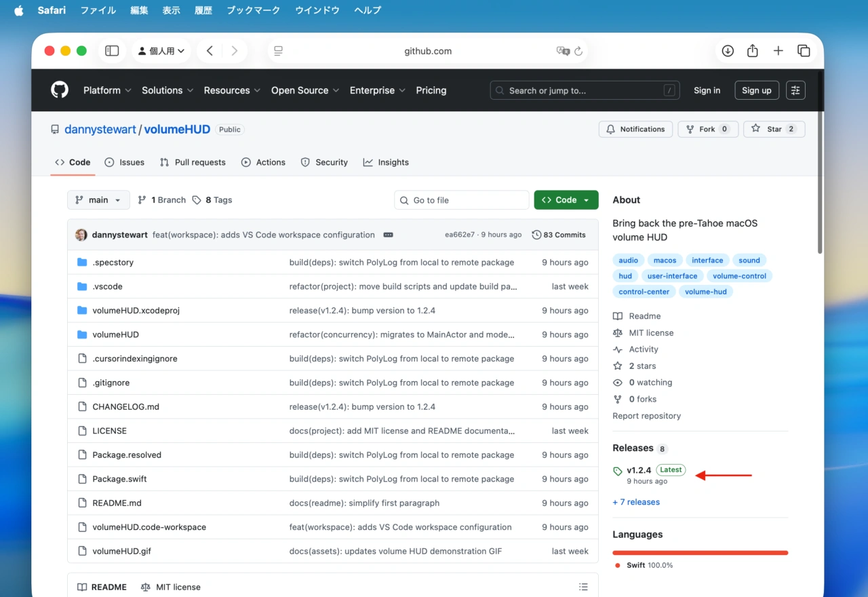The width and height of the screenshot is (868, 597).
Task: Click the commit message ellipsis icon
Action: click(388, 235)
